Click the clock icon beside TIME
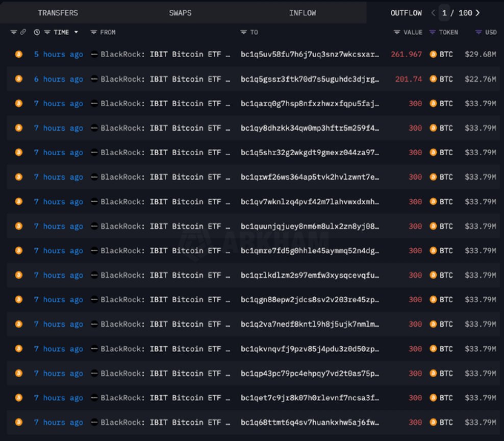Image resolution: width=504 pixels, height=441 pixels. [x=37, y=32]
